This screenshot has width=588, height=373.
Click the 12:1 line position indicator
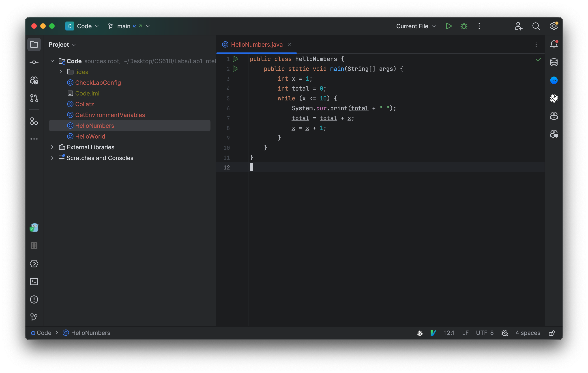click(449, 333)
